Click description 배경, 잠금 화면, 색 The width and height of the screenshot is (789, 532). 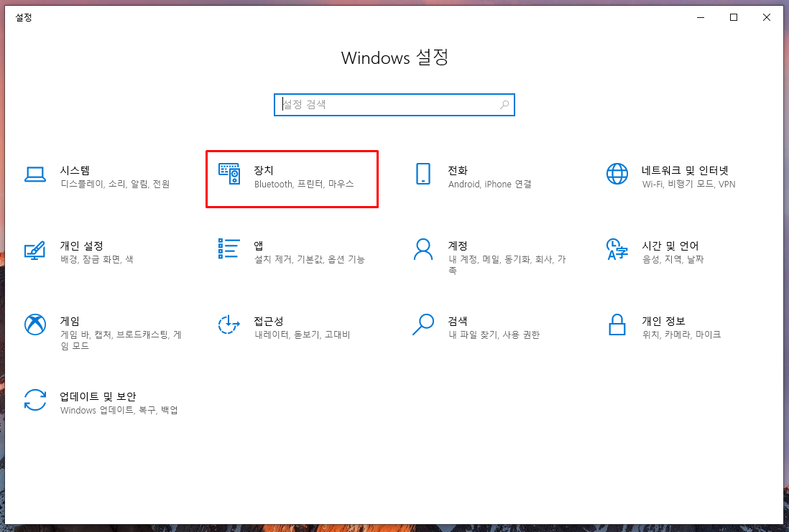[96, 259]
